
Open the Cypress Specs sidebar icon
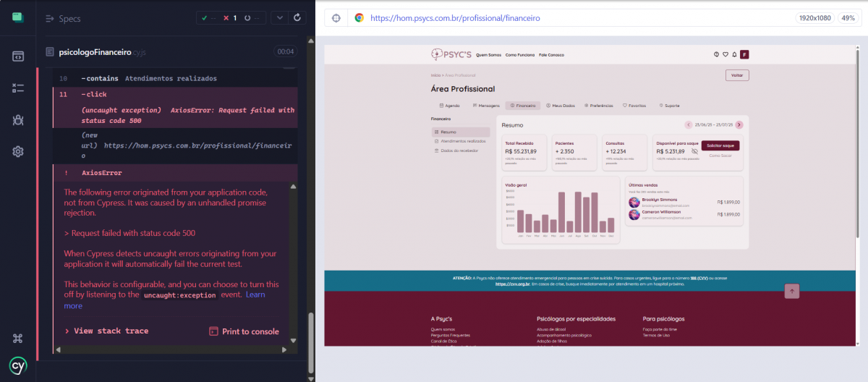click(x=18, y=56)
